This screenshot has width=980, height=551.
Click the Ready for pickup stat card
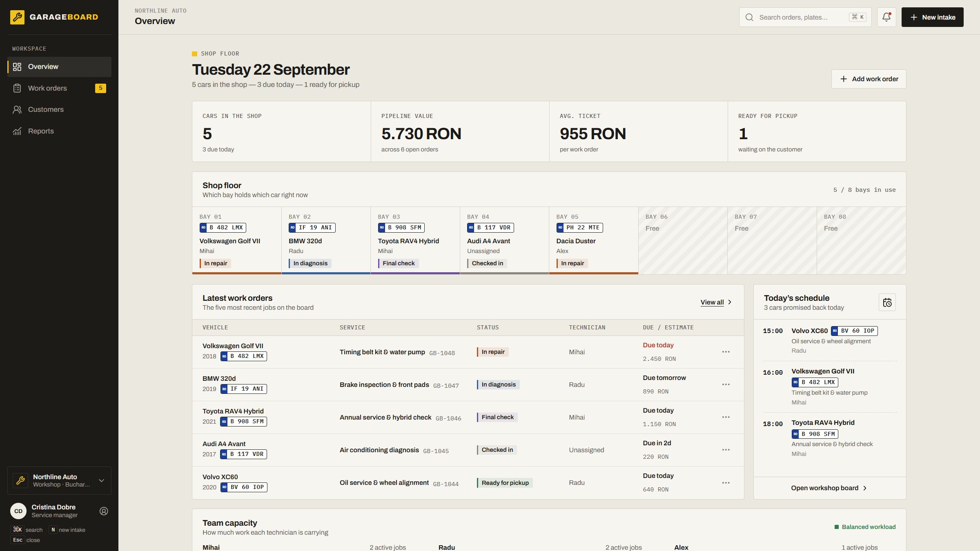pos(817,131)
